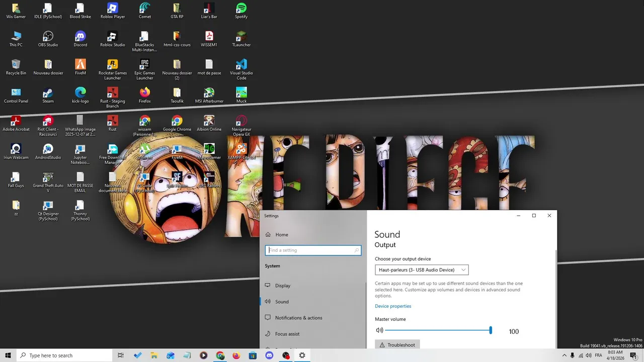Image resolution: width=644 pixels, height=362 pixels.
Task: Select Nouveau dossier (2) folder
Action: [177, 70]
